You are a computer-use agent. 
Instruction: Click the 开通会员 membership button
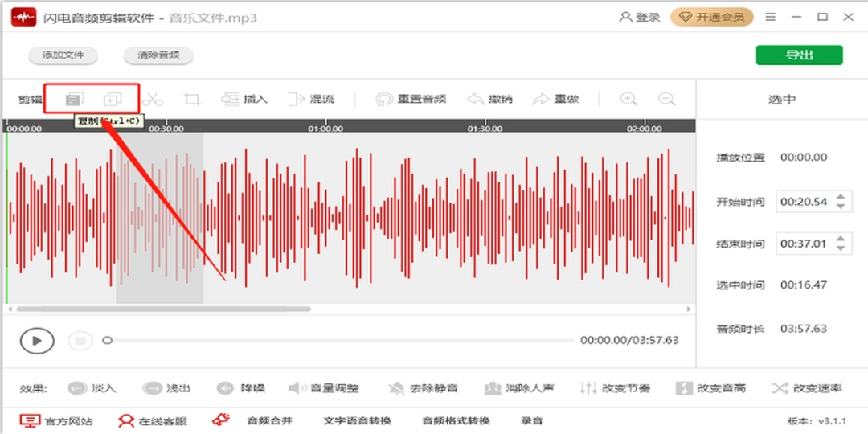pos(712,18)
